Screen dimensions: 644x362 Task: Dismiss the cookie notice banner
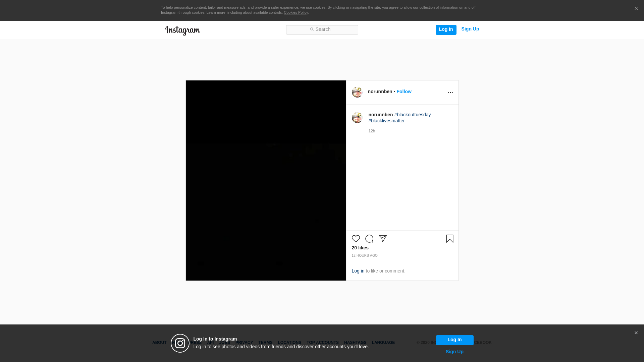[636, 9]
